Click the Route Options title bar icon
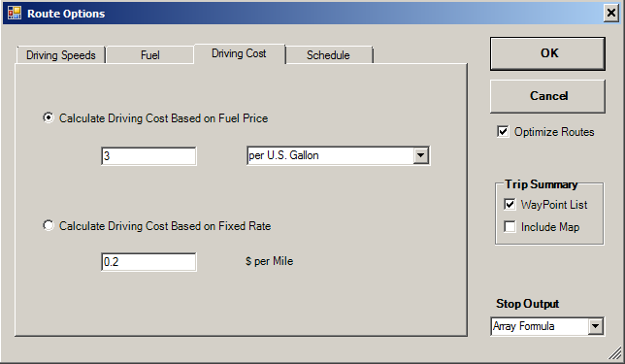The image size is (625, 364). [14, 14]
